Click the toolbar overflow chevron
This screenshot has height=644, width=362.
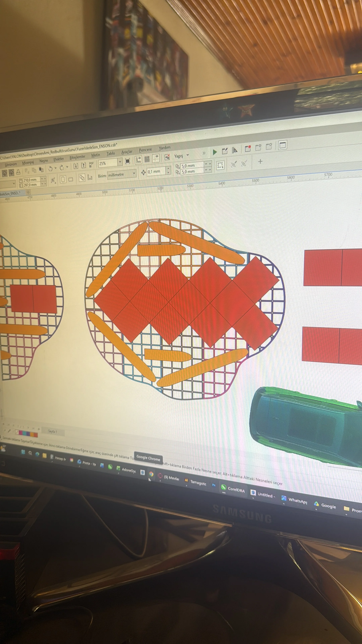tap(204, 153)
